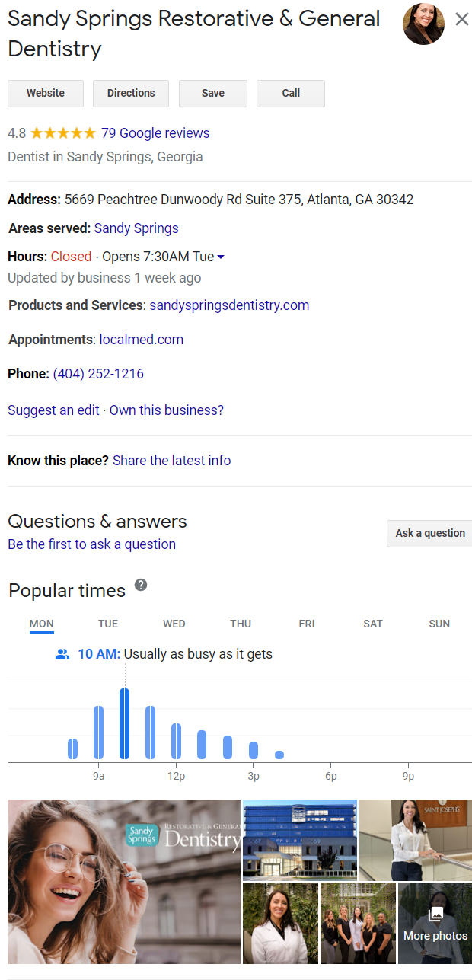
Task: Open the profile avatar photo
Action: 423,24
